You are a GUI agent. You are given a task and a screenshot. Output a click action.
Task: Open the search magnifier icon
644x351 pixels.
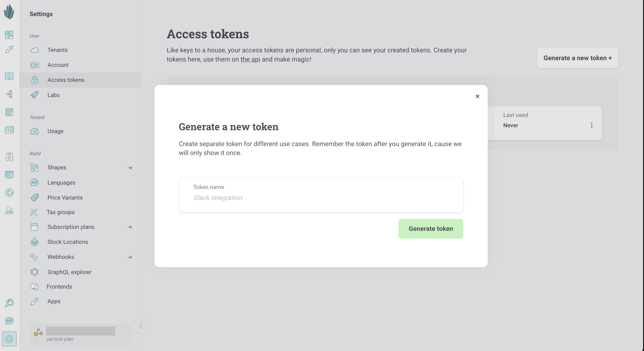coord(9,303)
